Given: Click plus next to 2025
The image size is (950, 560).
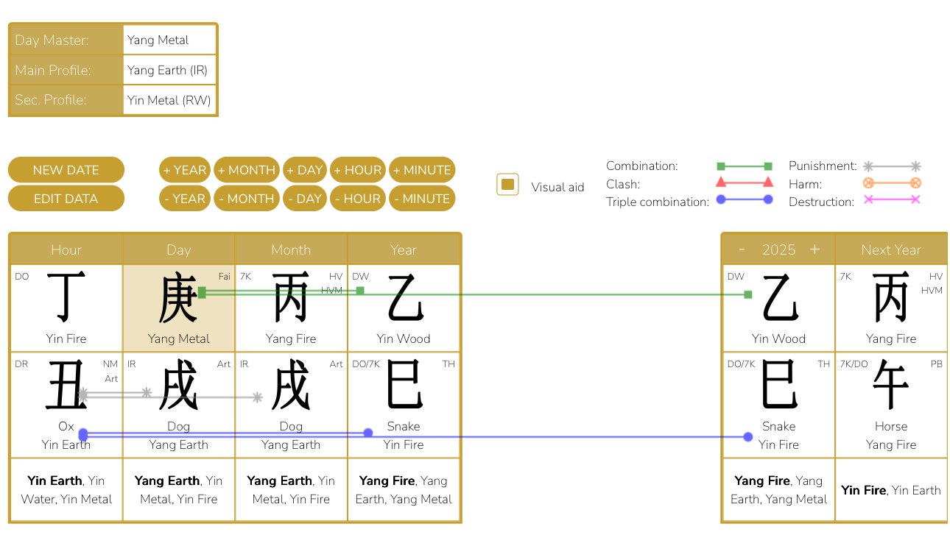Looking at the screenshot, I should pos(814,249).
